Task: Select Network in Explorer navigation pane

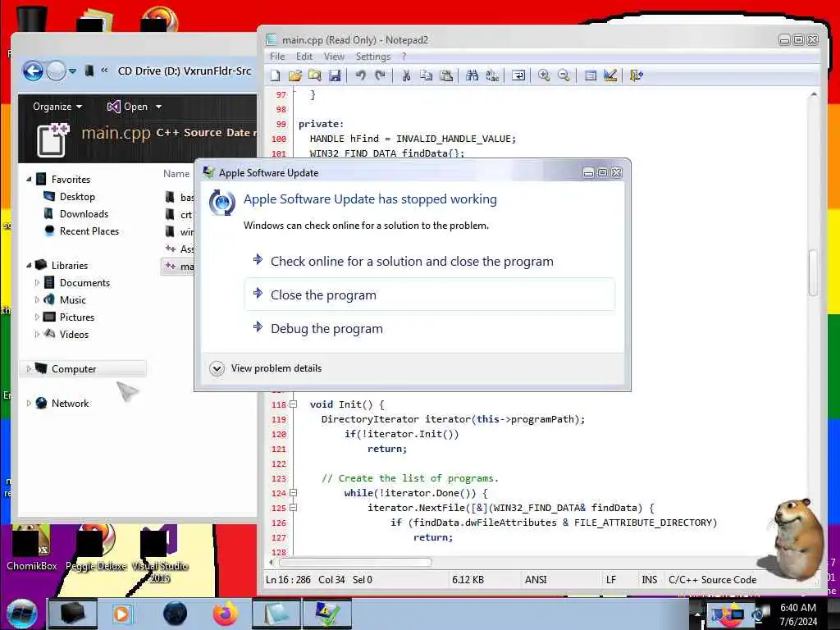Action: click(x=71, y=404)
